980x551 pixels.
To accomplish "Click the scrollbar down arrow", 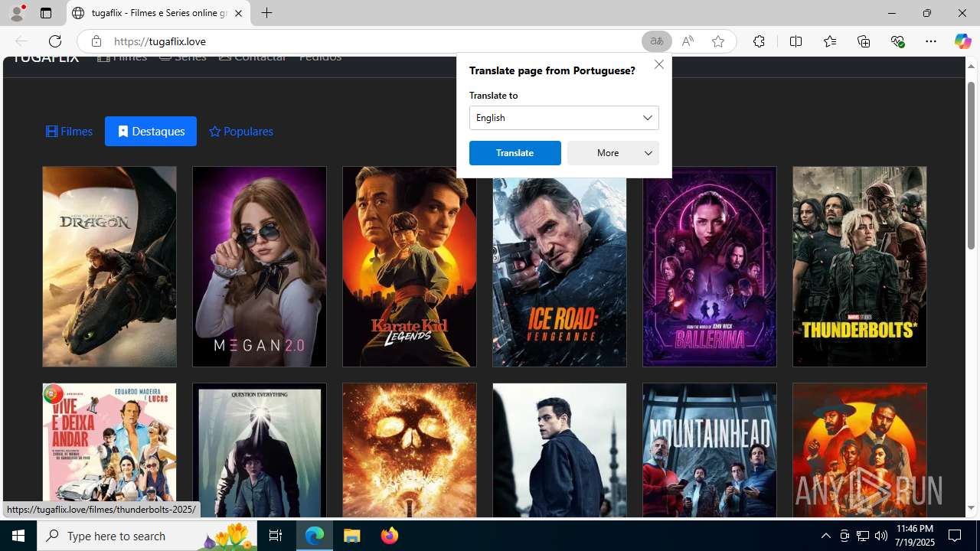I will coord(971,508).
